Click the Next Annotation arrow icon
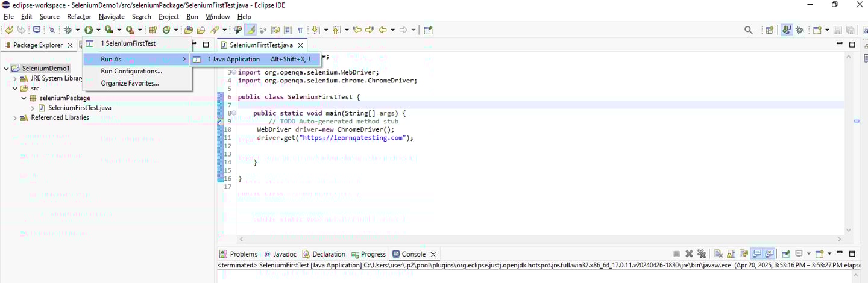This screenshot has height=283, width=868. 315,30
